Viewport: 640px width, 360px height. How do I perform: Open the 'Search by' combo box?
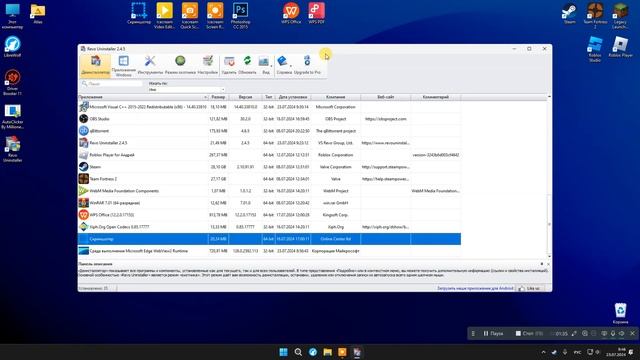tap(187, 89)
